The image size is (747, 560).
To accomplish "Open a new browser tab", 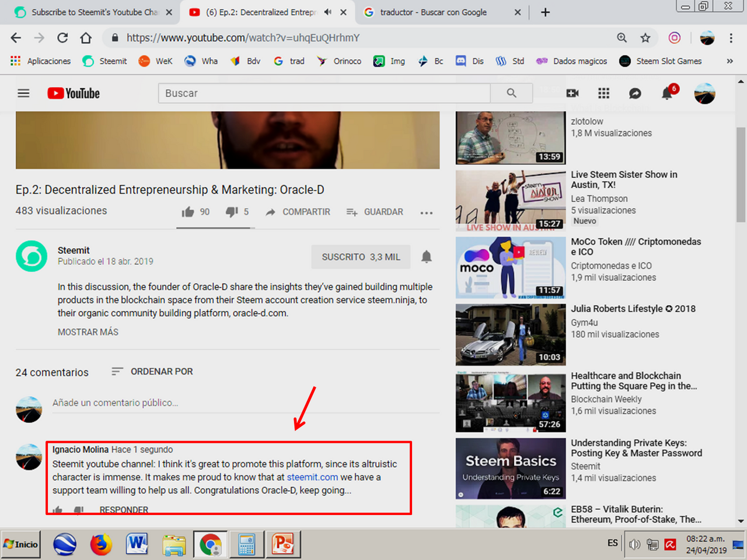I will [545, 12].
